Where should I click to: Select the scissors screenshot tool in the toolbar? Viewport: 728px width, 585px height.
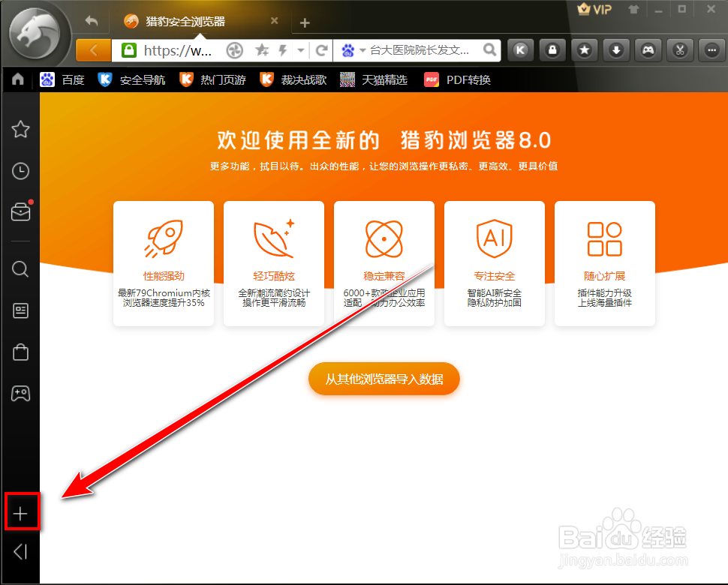click(679, 50)
